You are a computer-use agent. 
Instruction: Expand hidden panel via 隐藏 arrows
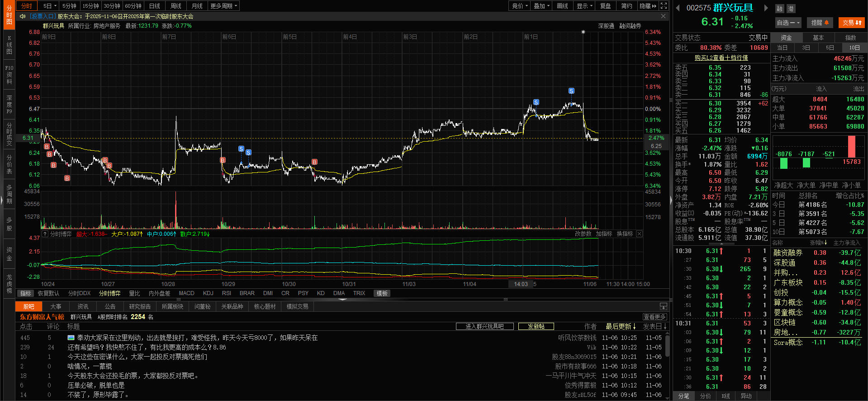pyautogui.click(x=648, y=6)
